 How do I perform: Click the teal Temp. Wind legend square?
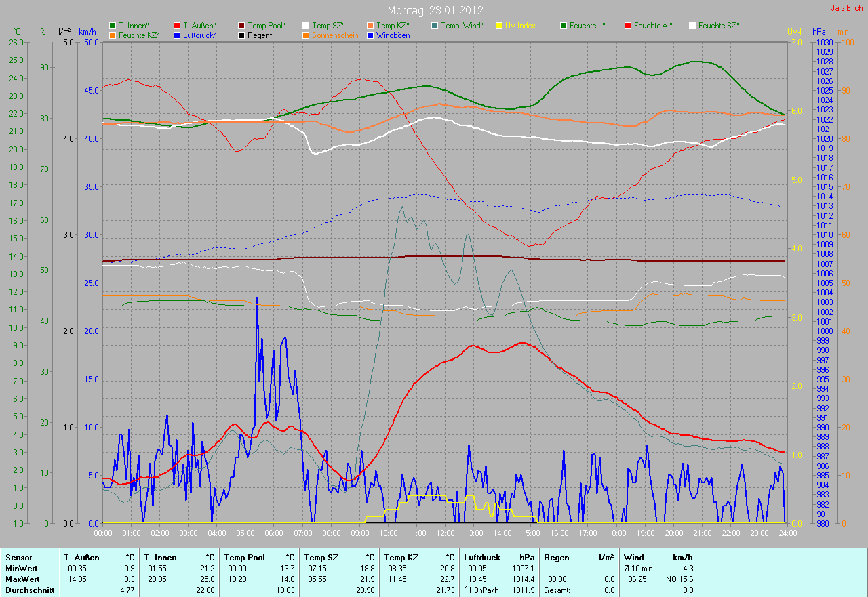pyautogui.click(x=435, y=26)
